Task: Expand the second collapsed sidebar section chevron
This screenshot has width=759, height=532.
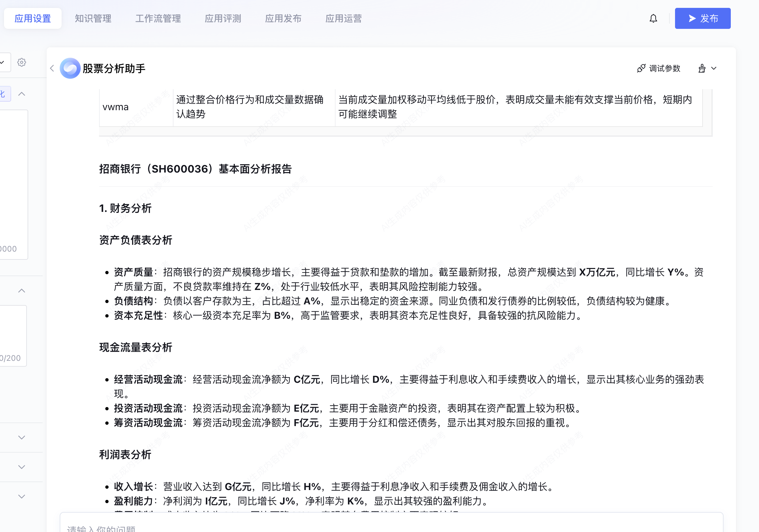Action: [x=22, y=467]
